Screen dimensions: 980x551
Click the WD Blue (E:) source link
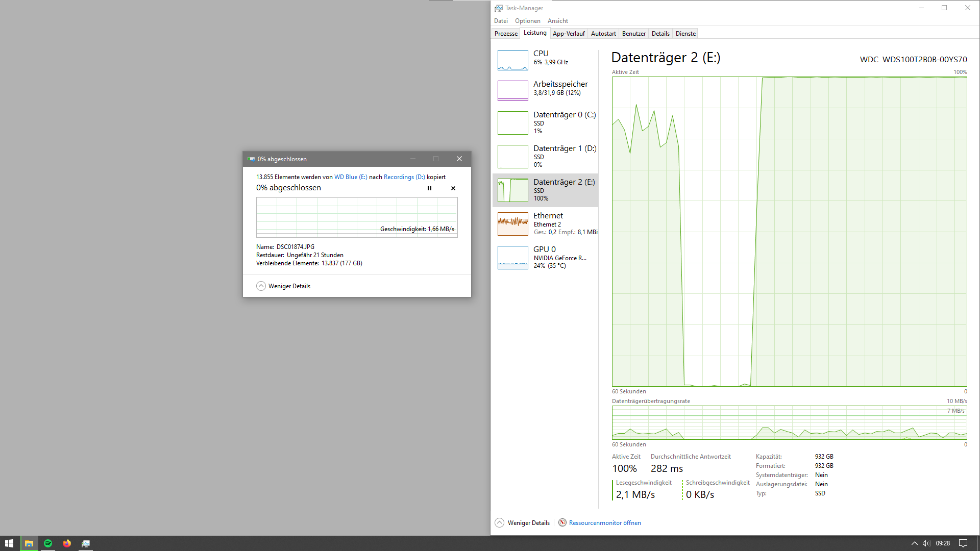pyautogui.click(x=351, y=177)
